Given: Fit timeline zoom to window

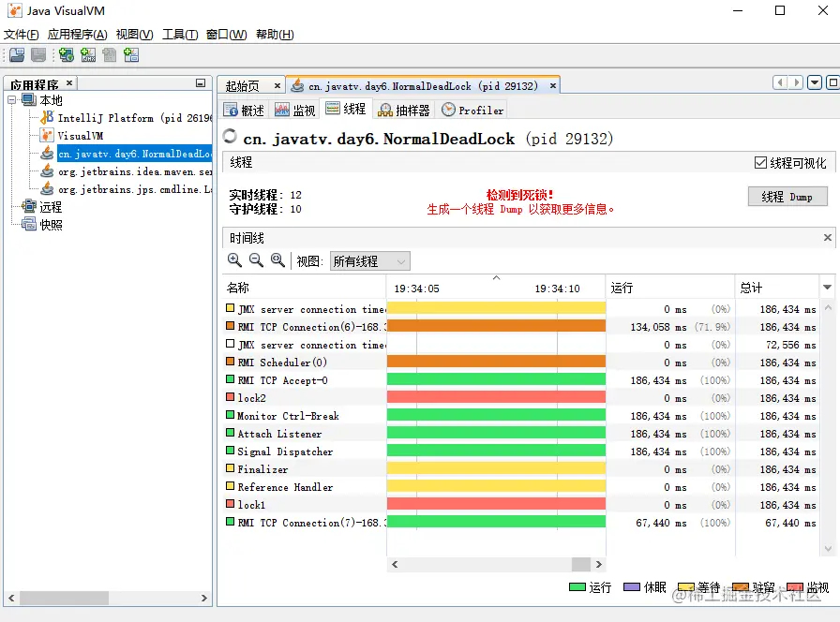Looking at the screenshot, I should click(x=277, y=260).
